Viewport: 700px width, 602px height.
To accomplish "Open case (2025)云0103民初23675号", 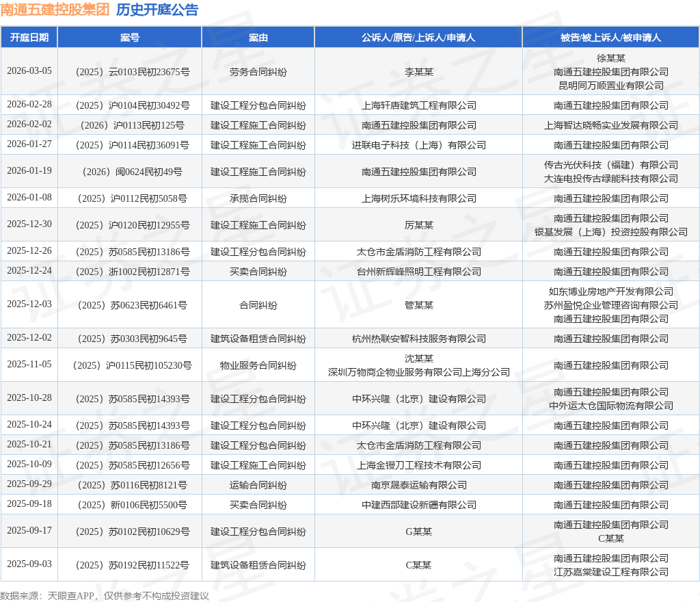I will click(130, 71).
